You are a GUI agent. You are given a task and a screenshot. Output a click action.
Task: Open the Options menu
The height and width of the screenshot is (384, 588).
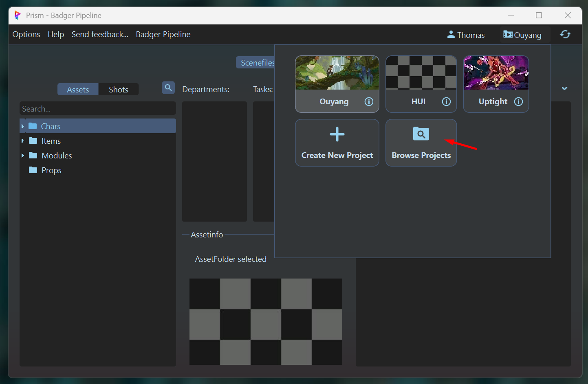click(26, 35)
